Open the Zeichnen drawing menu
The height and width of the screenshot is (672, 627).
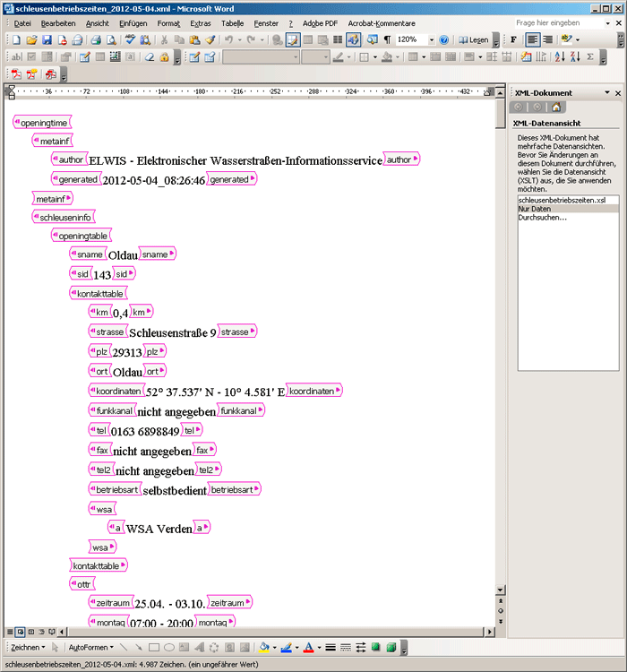28,647
